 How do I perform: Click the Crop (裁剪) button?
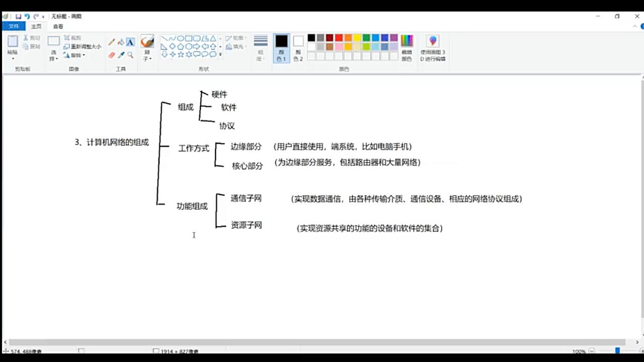pyautogui.click(x=72, y=38)
